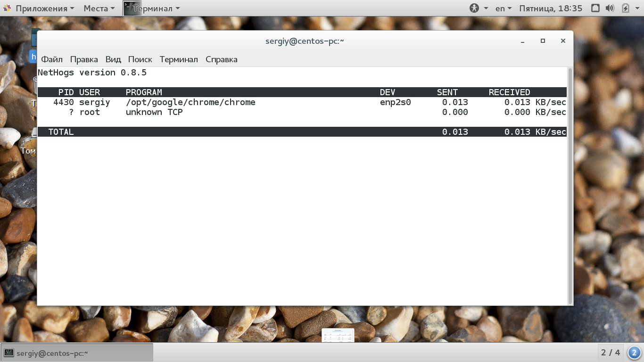This screenshot has width=644, height=362.
Task: Open the Места dropdown in top panel
Action: 99,8
